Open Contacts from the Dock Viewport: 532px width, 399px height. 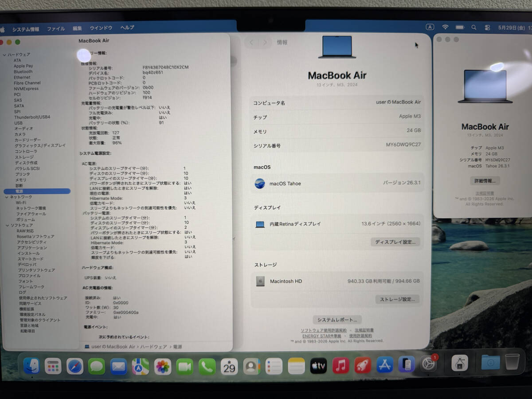(251, 366)
